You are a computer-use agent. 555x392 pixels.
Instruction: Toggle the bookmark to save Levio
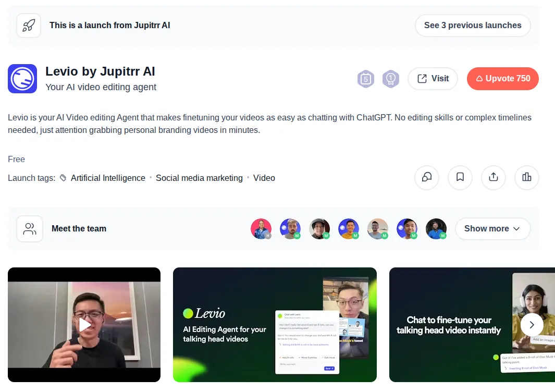460,178
